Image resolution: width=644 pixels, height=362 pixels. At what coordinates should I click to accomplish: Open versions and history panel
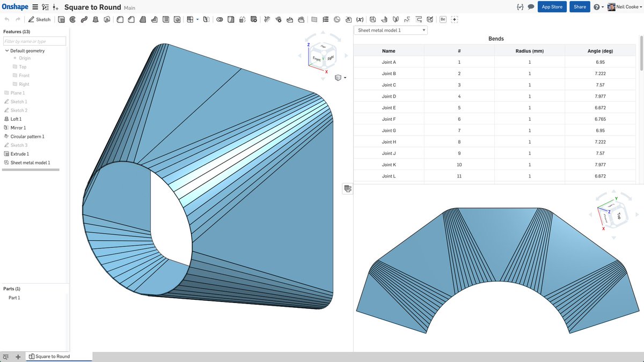click(x=45, y=7)
